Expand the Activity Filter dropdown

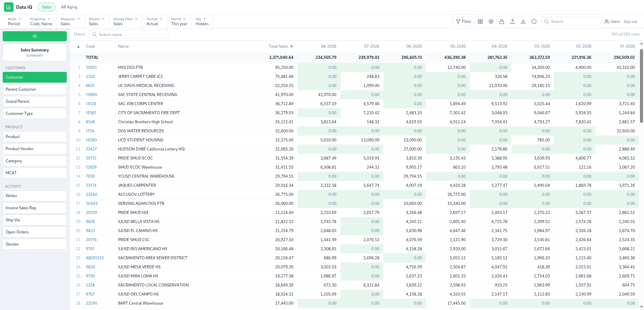(x=125, y=21)
